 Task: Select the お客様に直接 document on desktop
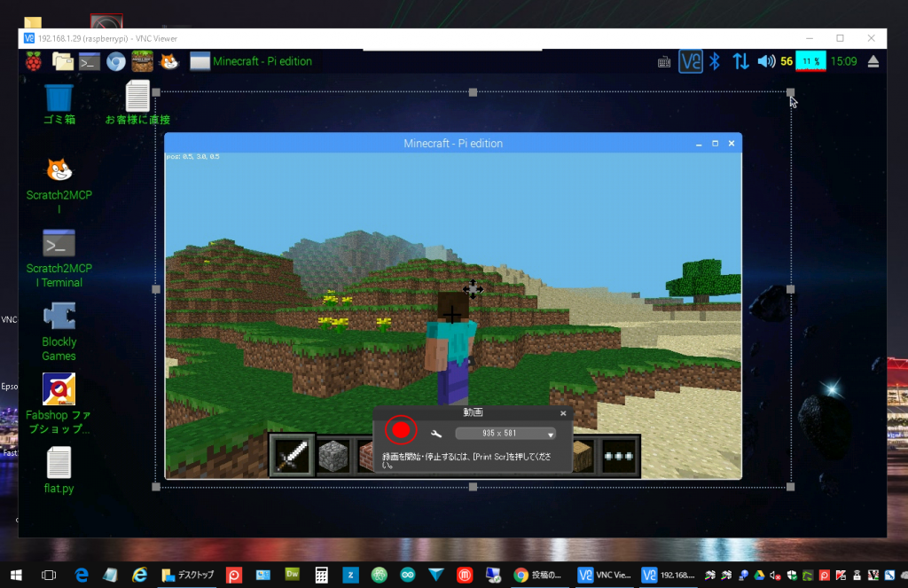[x=137, y=103]
